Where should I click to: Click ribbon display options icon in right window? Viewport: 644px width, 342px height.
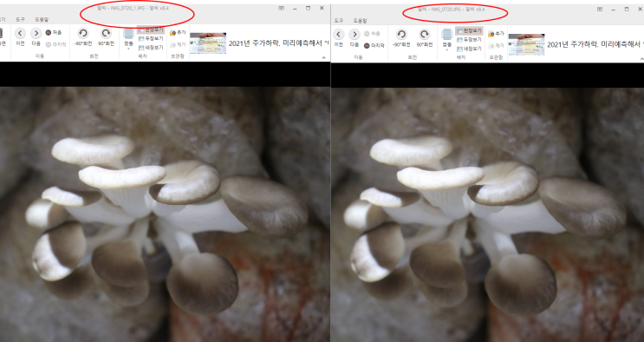coord(600,9)
